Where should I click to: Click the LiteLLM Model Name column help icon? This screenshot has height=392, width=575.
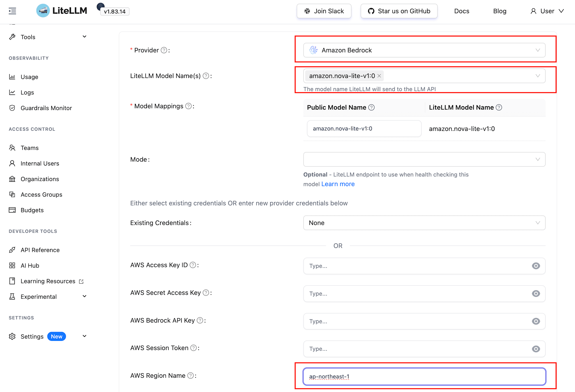point(499,107)
